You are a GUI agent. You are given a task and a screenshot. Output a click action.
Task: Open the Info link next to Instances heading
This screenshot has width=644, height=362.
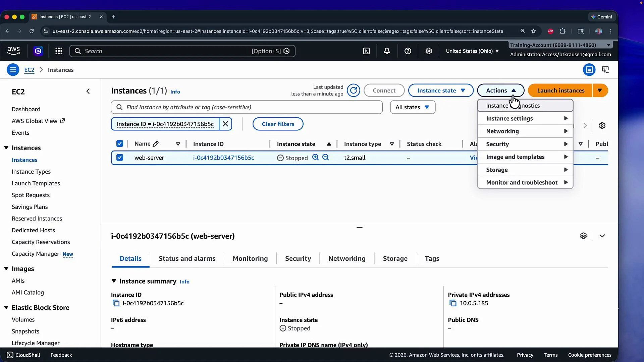tap(175, 92)
